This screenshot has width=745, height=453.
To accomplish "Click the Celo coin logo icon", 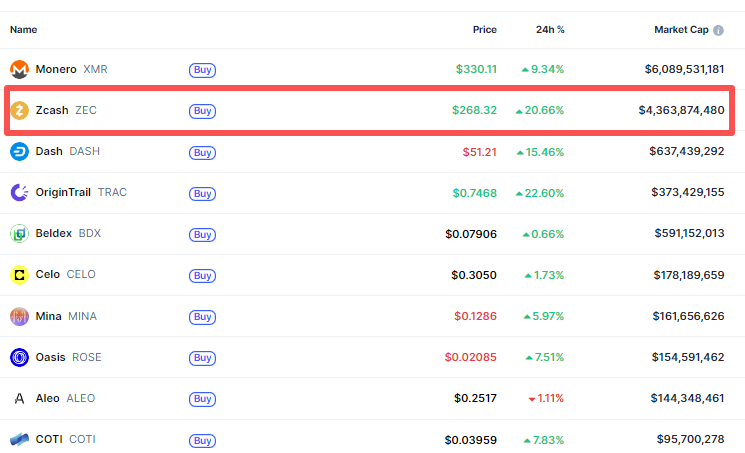I will pyautogui.click(x=19, y=275).
